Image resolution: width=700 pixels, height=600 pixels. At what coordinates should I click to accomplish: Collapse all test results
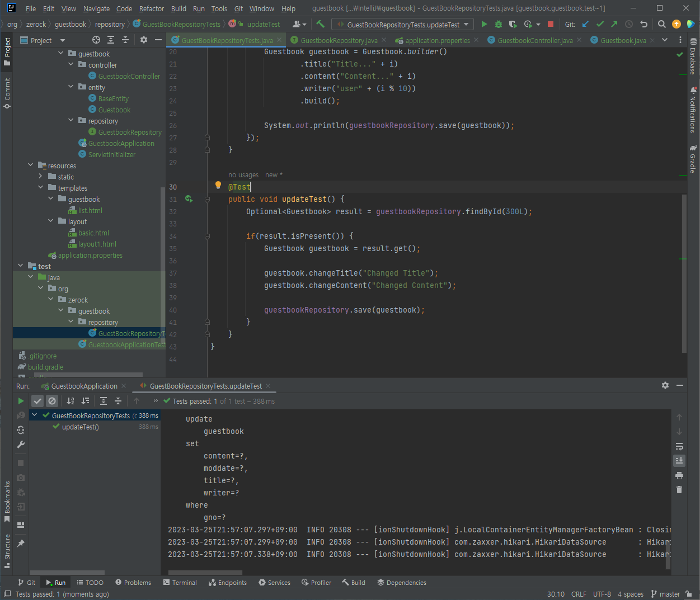pyautogui.click(x=118, y=401)
